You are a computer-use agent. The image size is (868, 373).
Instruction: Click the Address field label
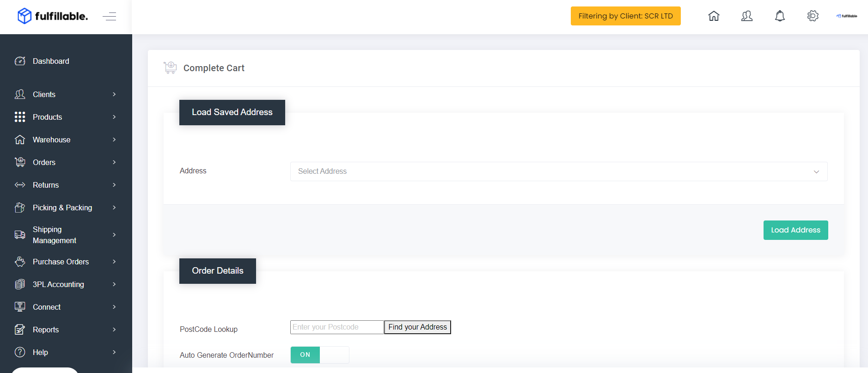coord(193,171)
